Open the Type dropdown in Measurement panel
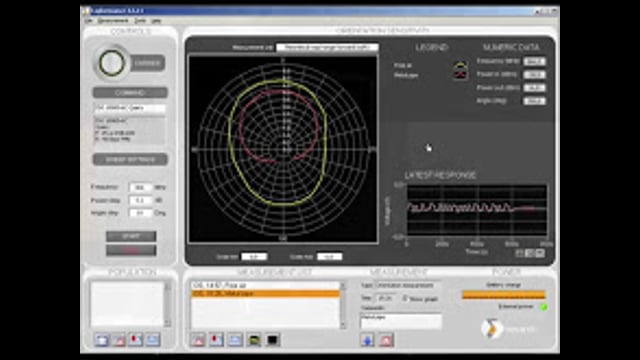 404,285
